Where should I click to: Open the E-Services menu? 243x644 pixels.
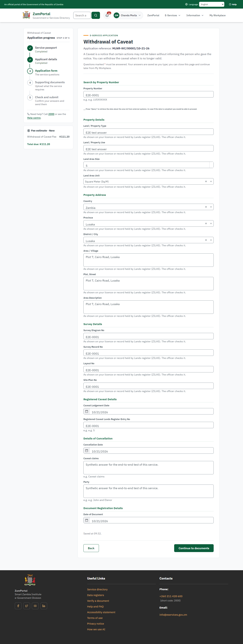[x=172, y=15]
